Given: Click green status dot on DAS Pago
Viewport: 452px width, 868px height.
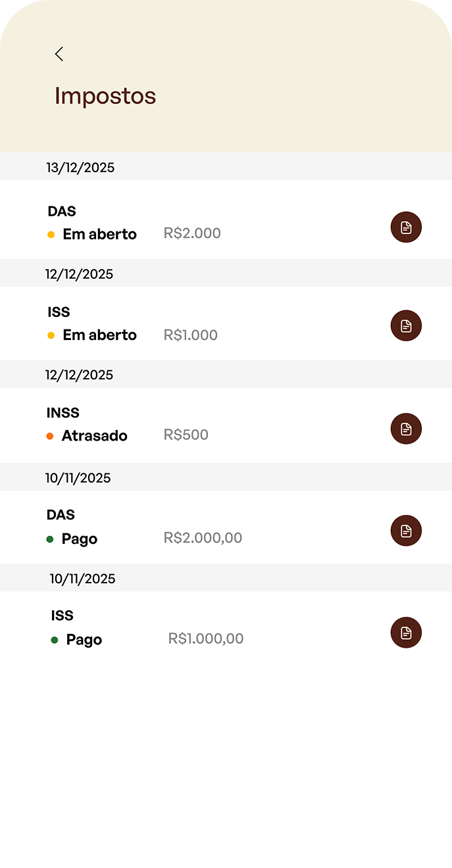Looking at the screenshot, I should [50, 539].
